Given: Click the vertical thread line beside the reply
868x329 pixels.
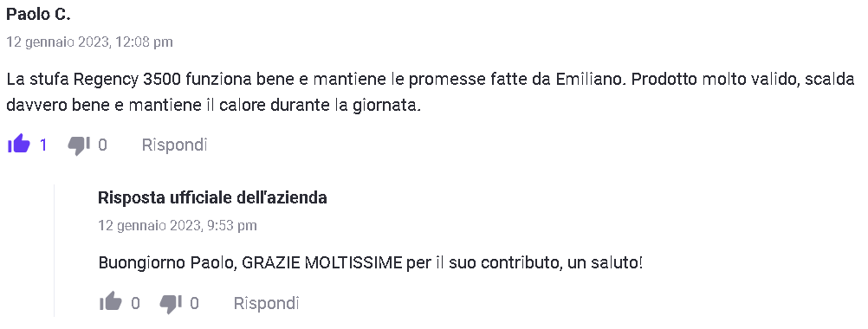Looking at the screenshot, I should pyautogui.click(x=55, y=250).
